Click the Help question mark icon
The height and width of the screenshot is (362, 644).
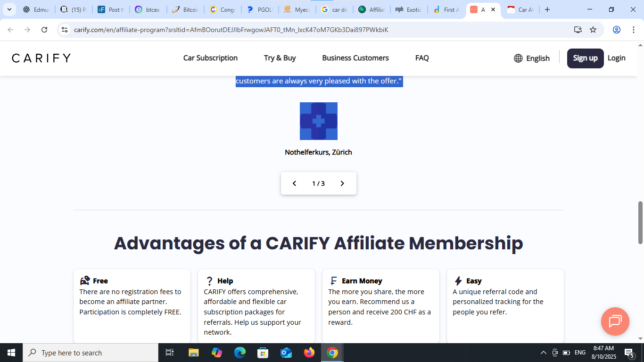(x=209, y=281)
